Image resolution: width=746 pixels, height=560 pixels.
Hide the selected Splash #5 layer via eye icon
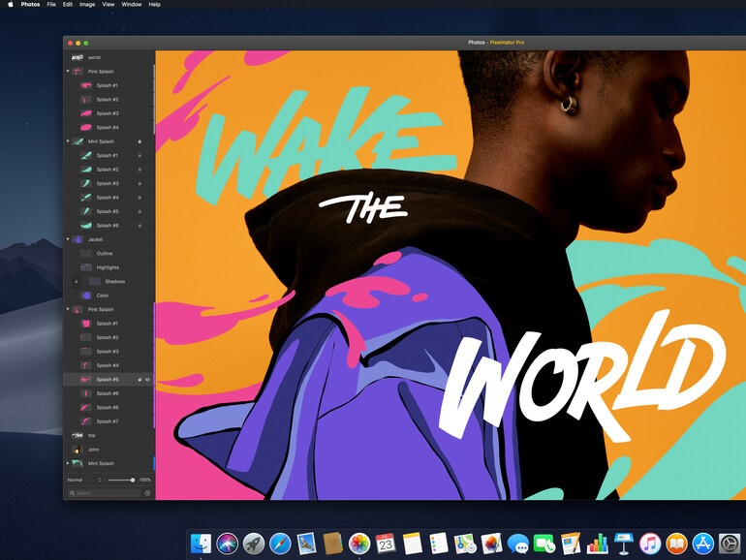click(147, 380)
